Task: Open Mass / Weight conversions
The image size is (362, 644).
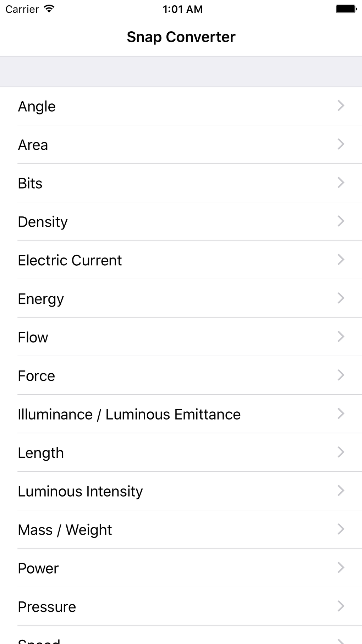Action: 65,530
